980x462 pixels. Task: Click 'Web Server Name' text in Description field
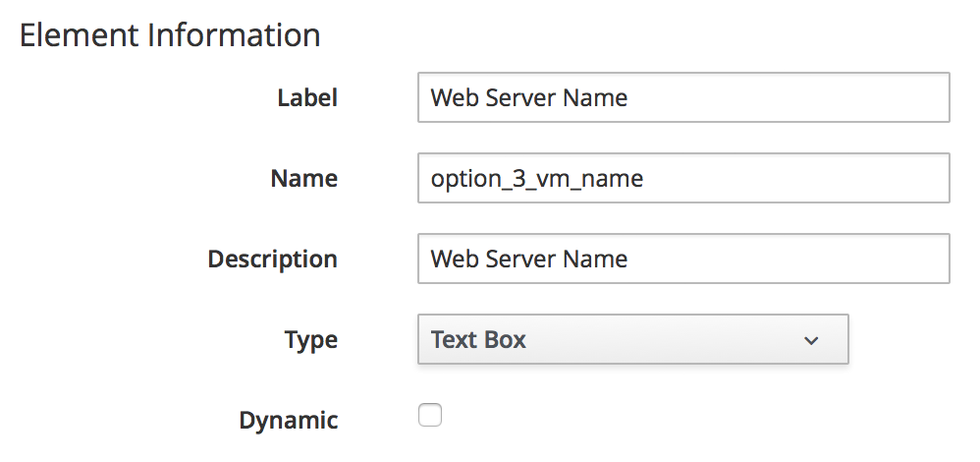click(529, 259)
